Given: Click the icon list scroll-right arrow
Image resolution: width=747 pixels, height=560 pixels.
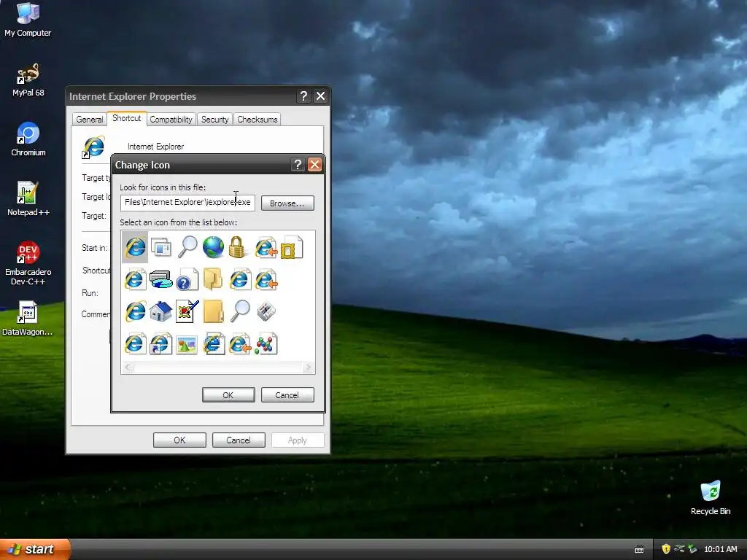Looking at the screenshot, I should pyautogui.click(x=309, y=367).
